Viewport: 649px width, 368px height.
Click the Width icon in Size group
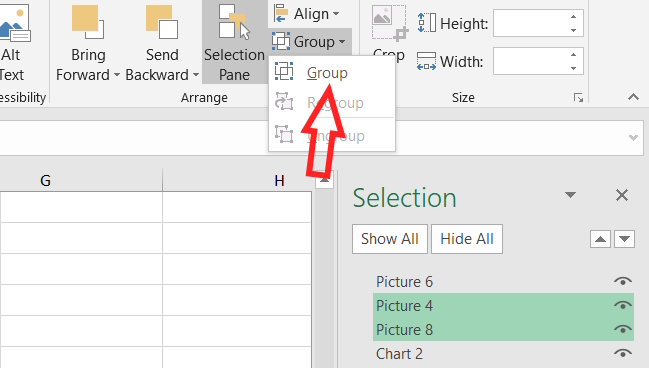426,61
